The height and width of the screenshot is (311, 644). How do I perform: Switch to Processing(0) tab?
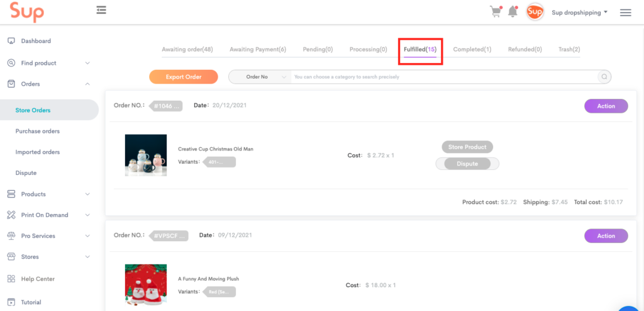[x=369, y=49]
